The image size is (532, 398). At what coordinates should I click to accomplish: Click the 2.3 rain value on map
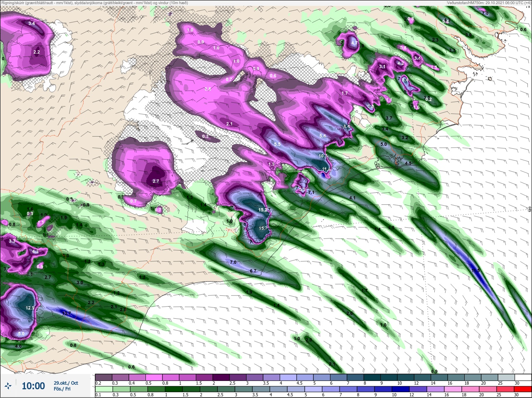[x=435, y=40]
